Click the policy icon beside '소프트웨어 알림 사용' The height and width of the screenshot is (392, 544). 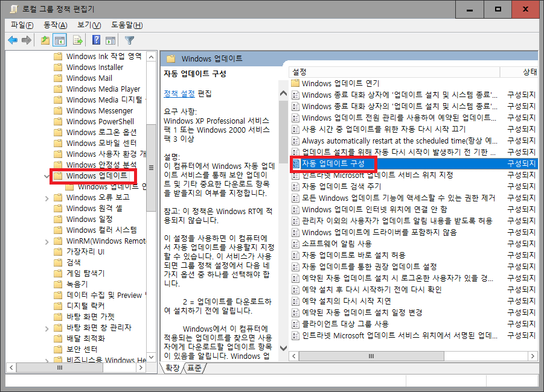[296, 244]
